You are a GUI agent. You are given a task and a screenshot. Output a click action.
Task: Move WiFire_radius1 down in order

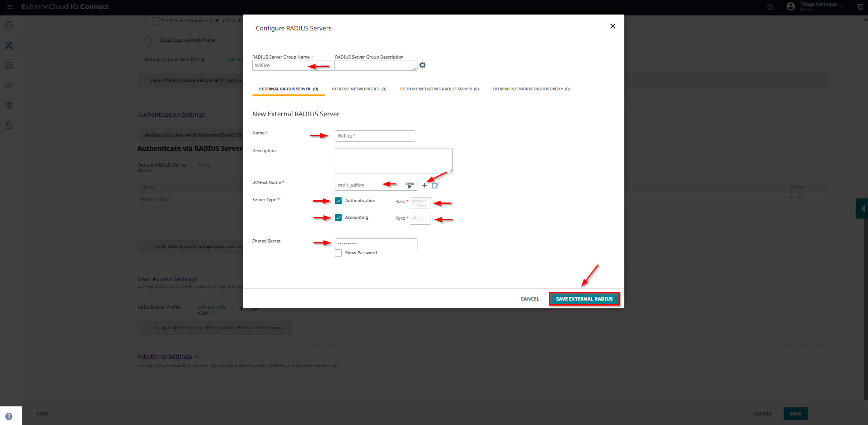[799, 197]
